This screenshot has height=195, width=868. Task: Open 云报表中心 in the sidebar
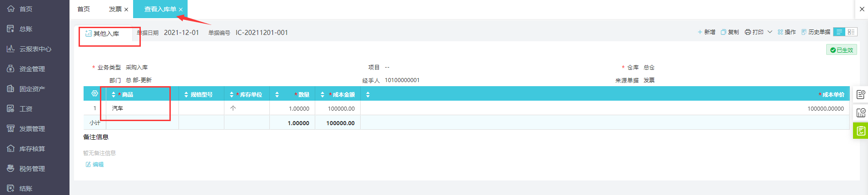(x=35, y=49)
